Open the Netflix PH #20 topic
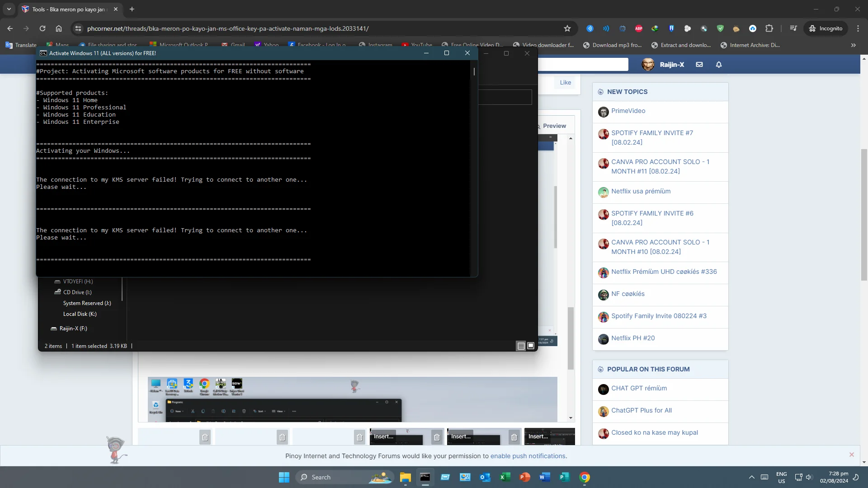This screenshot has height=488, width=868. 633,338
